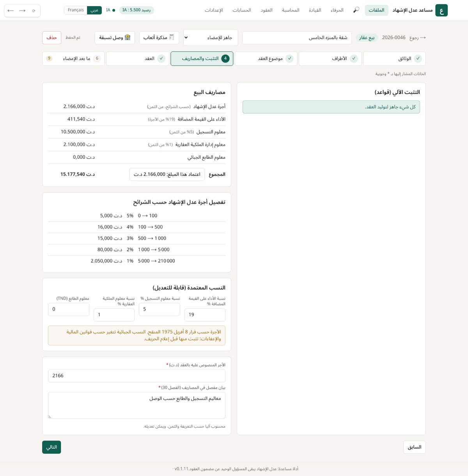Viewport: 468px width, 476px height.
Task: Generate مذكرة أتعاب fee note
Action: tap(159, 38)
